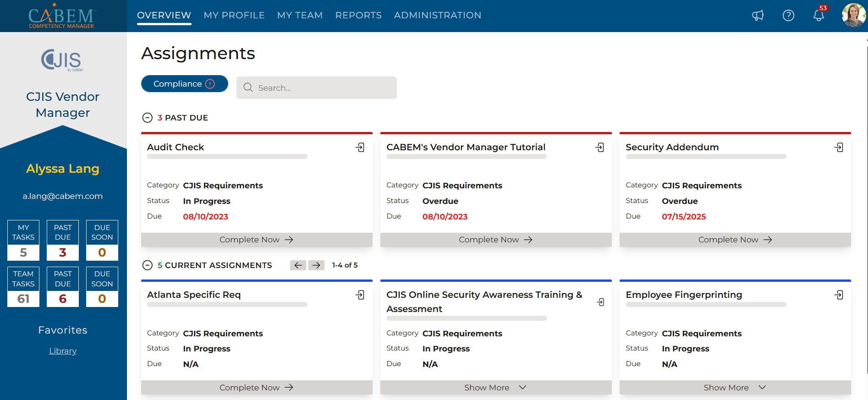Open the Due Soon tile beside Team Past Due
The width and height of the screenshot is (868, 400).
[x=102, y=287]
